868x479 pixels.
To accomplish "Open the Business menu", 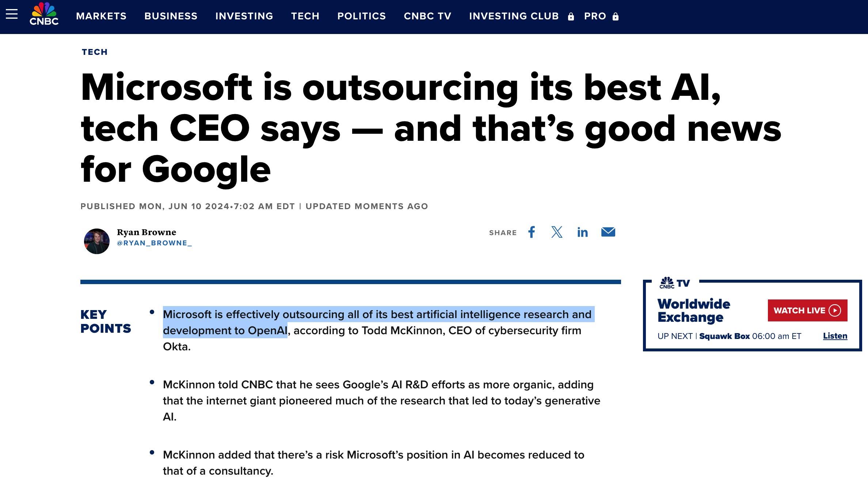I will [x=171, y=16].
